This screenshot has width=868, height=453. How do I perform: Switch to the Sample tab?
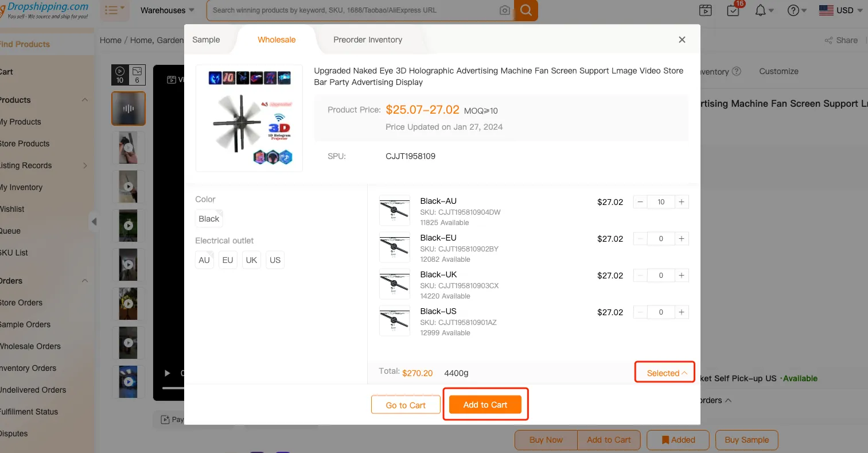(206, 40)
